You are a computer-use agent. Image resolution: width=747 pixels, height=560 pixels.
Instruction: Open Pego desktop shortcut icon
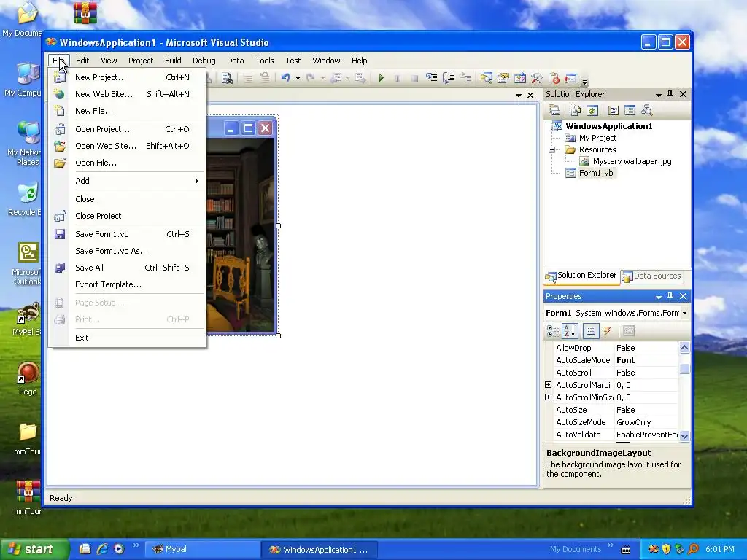click(28, 378)
